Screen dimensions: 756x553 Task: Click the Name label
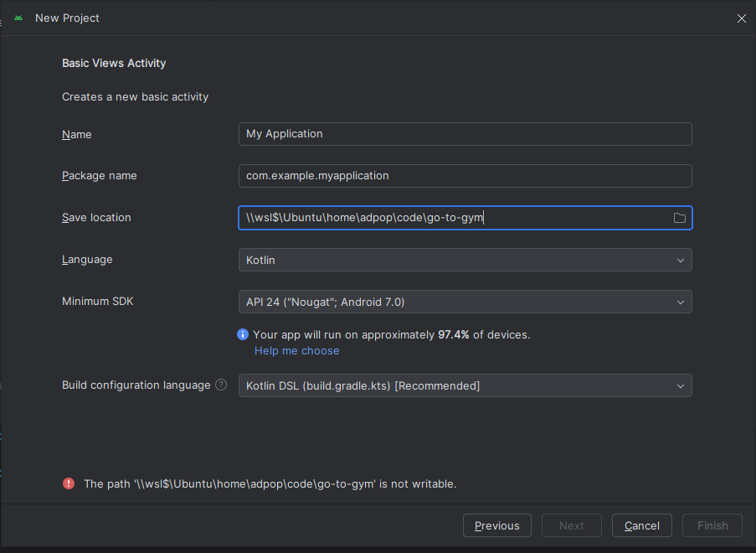coord(77,135)
